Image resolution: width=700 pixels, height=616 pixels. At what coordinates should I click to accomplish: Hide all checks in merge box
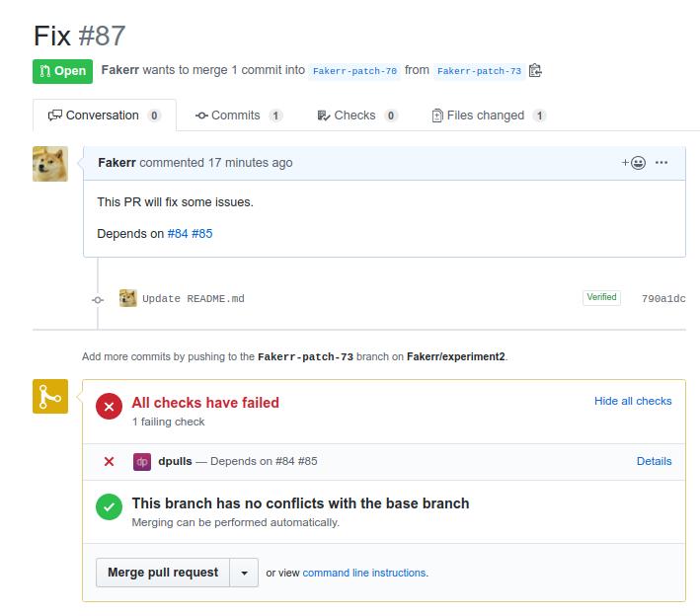coord(633,401)
